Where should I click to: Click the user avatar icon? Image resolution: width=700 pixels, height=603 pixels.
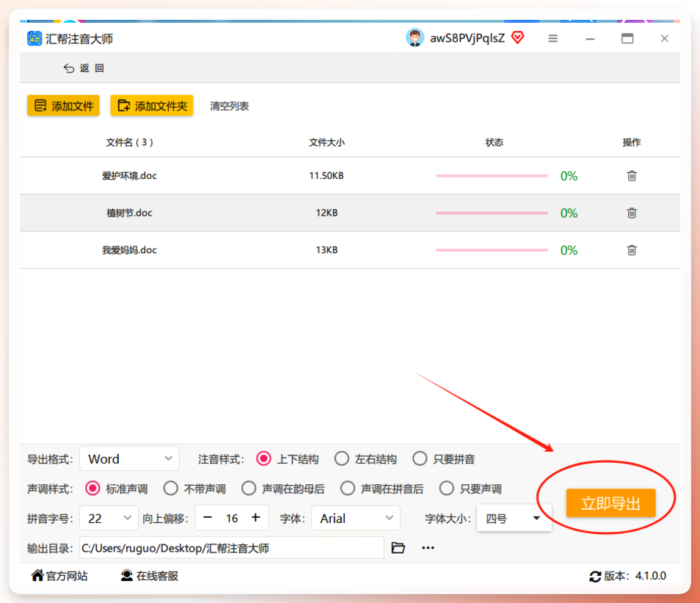pos(415,37)
